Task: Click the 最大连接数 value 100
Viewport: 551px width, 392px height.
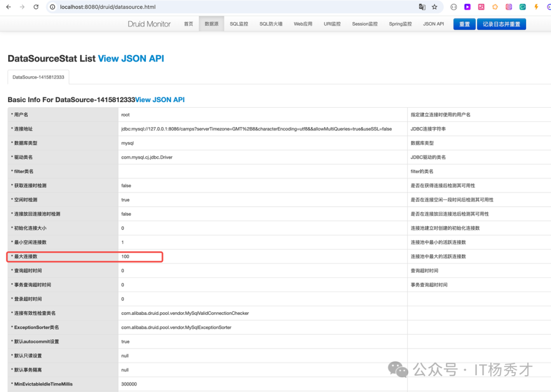Action: (125, 256)
